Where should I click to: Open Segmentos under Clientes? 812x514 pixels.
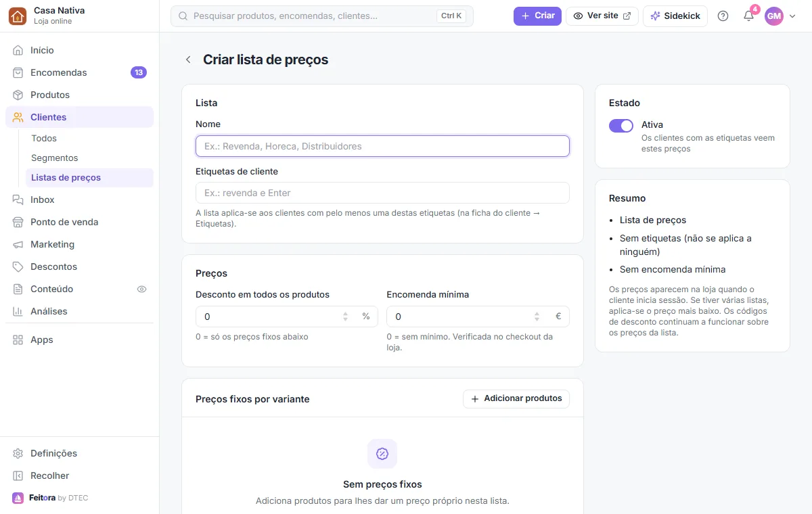(x=89, y=158)
